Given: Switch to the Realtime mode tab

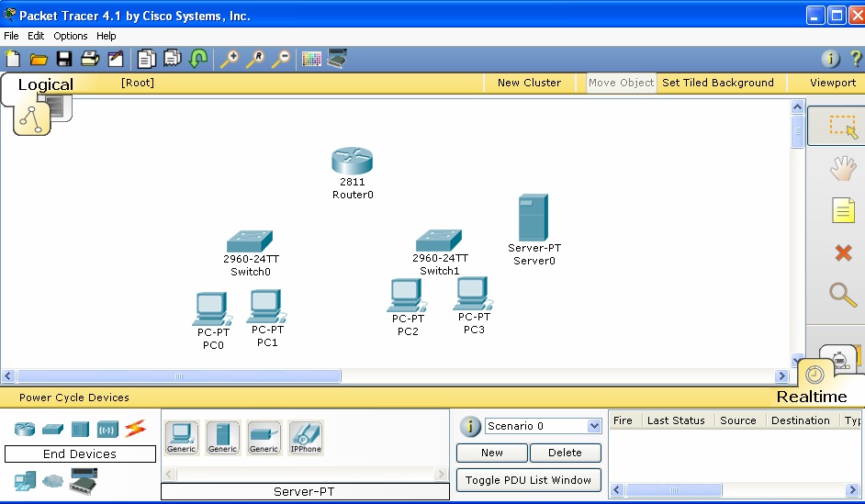Looking at the screenshot, I should pos(812,397).
